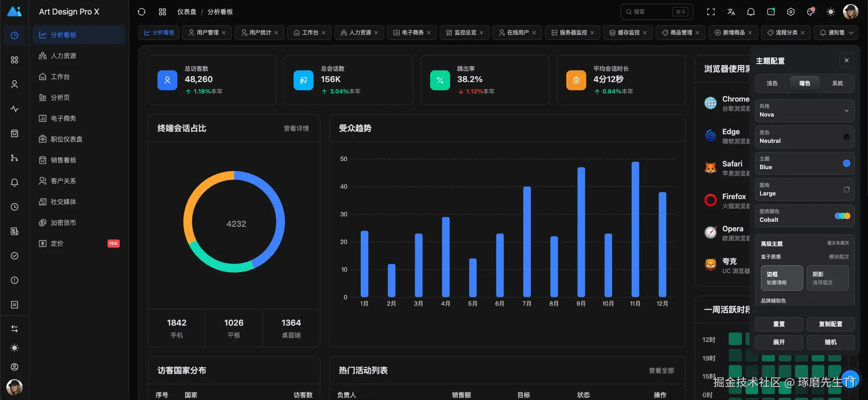Choose the 阴影 shadow box style

(x=828, y=278)
